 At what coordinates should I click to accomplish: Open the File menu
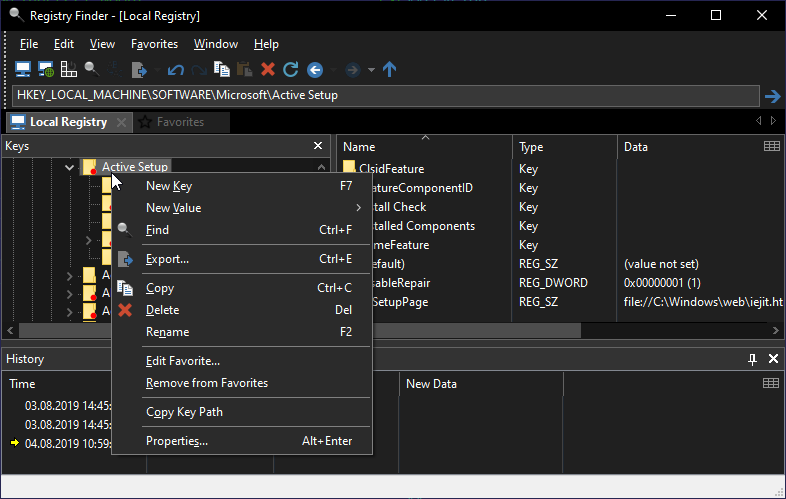(x=29, y=44)
